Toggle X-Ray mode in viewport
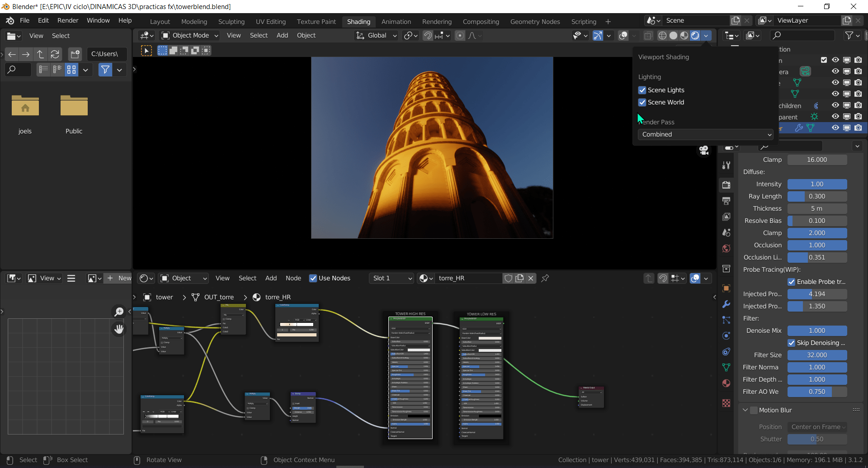Screen dimensions: 868x468 pyautogui.click(x=648, y=36)
